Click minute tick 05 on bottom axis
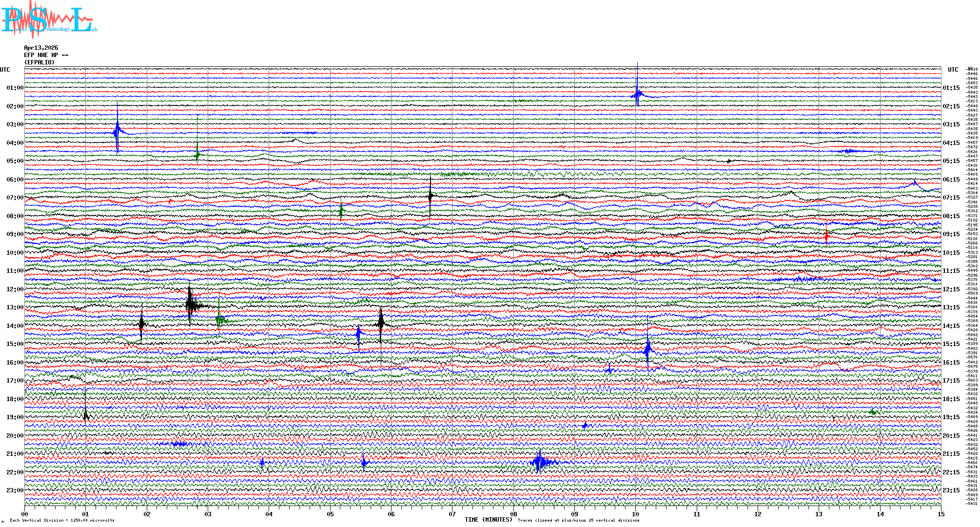 [330, 514]
